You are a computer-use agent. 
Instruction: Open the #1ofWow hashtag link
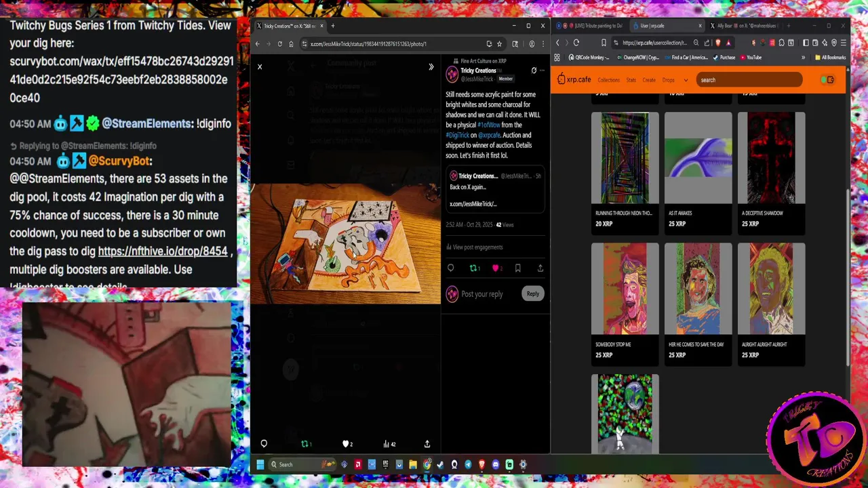(x=488, y=125)
